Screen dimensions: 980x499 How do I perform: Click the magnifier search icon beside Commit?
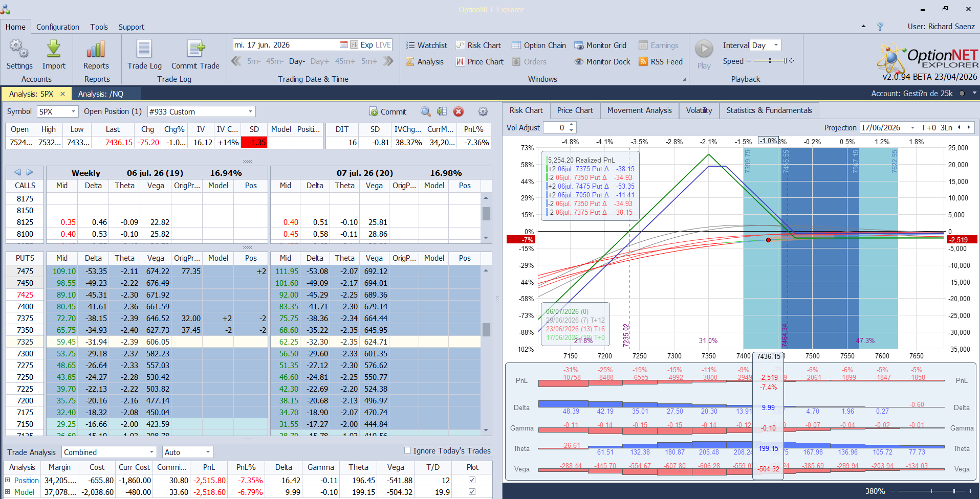point(426,111)
